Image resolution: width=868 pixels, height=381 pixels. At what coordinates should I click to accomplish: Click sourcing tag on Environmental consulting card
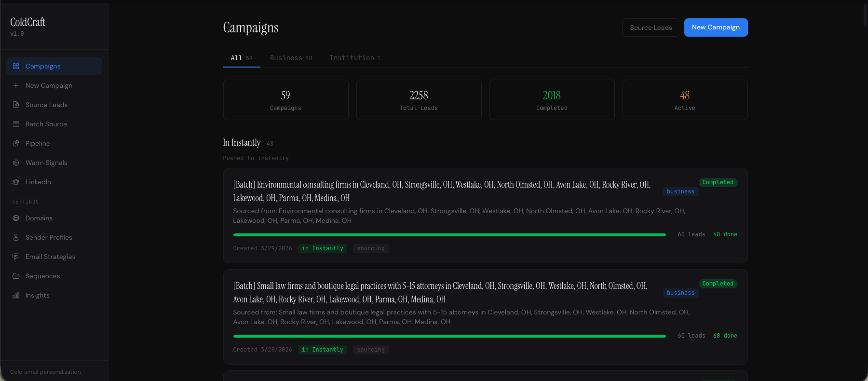[371, 248]
